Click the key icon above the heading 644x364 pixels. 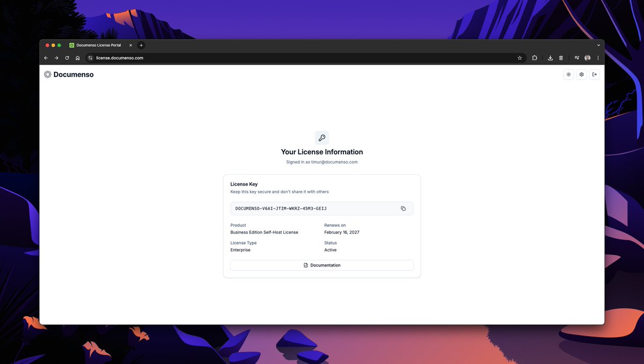[322, 138]
